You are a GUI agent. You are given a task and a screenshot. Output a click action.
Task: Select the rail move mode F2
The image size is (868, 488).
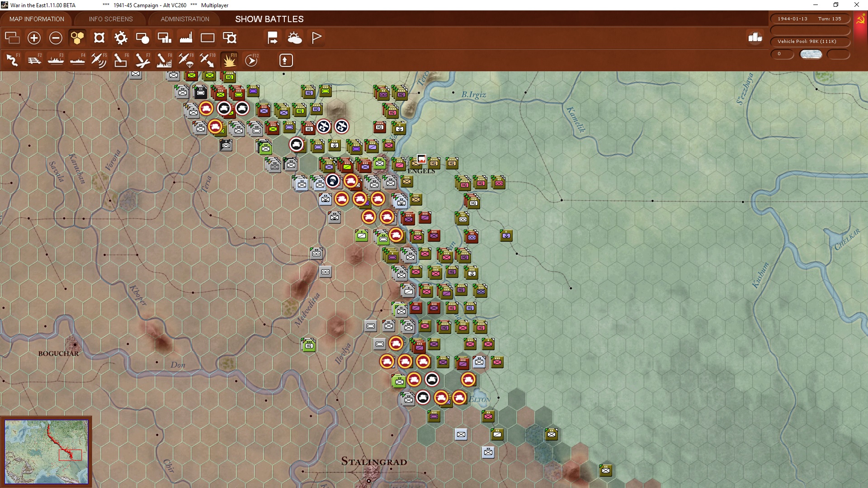(34, 60)
